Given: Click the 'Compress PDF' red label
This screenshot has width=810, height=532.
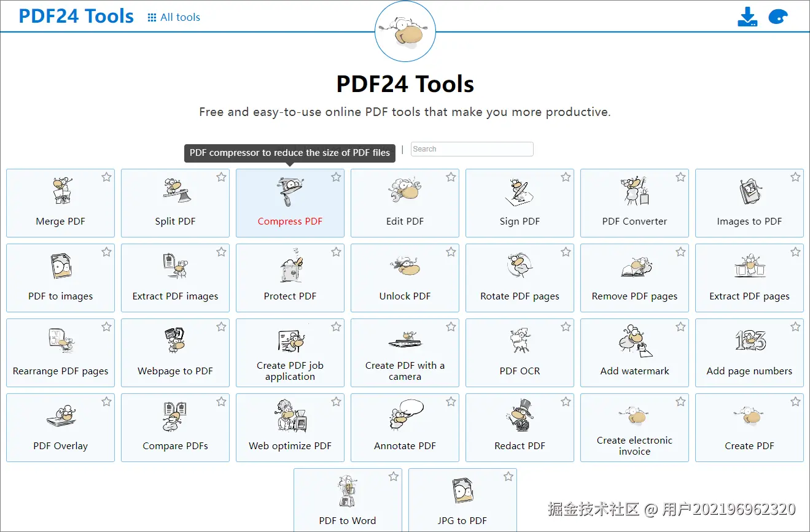Looking at the screenshot, I should coord(290,222).
